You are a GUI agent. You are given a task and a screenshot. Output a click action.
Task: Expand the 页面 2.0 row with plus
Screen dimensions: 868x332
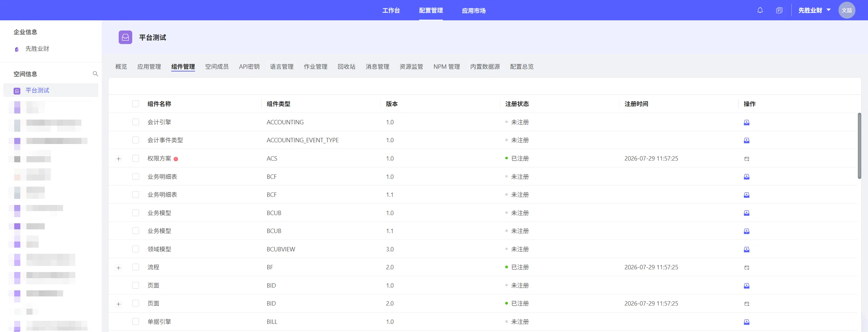click(119, 304)
